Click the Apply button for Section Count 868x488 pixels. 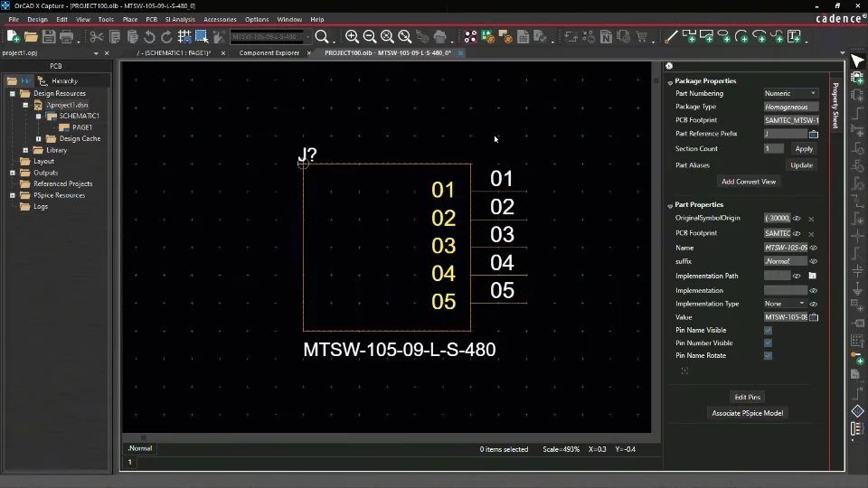(804, 149)
